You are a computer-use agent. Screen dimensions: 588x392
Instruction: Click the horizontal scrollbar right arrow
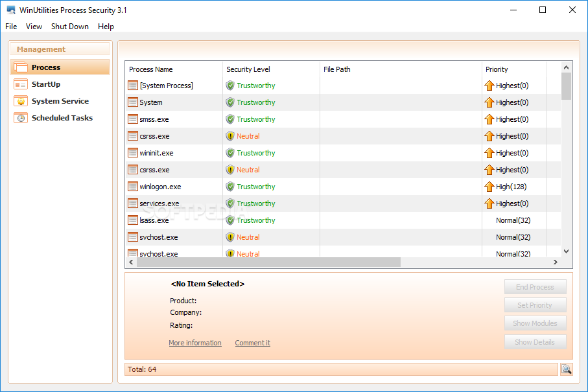556,262
